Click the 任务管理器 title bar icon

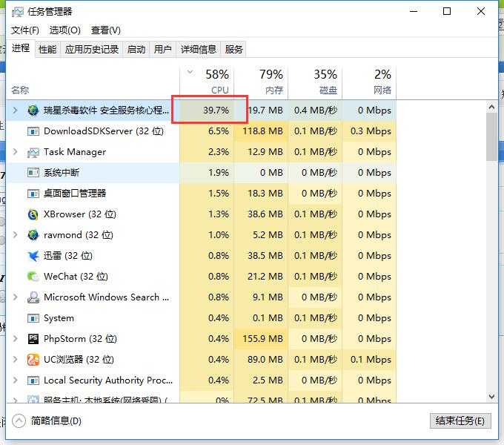17,12
